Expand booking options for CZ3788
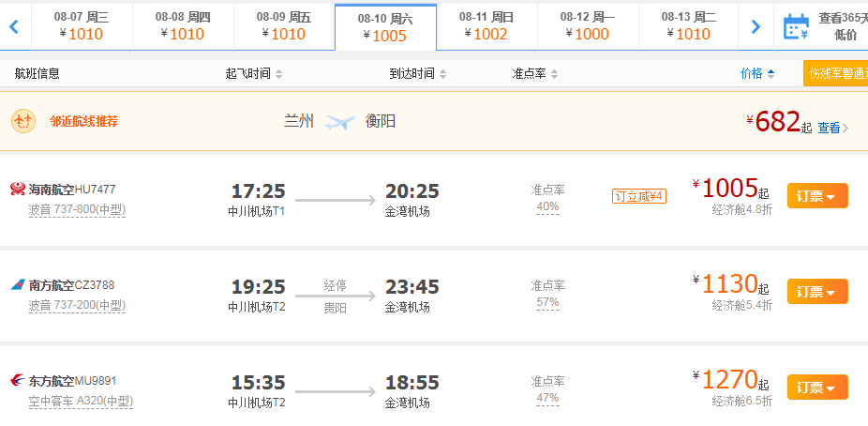The height and width of the screenshot is (426, 868). [817, 292]
